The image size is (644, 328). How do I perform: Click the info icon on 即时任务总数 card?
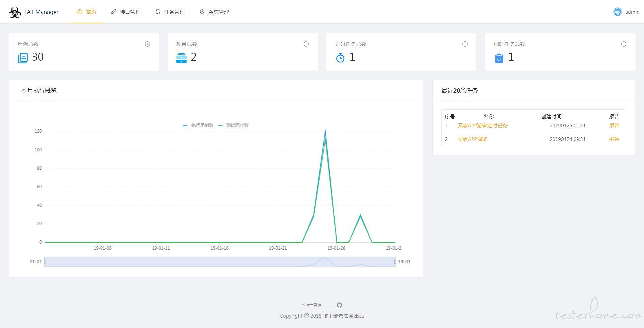pos(623,44)
